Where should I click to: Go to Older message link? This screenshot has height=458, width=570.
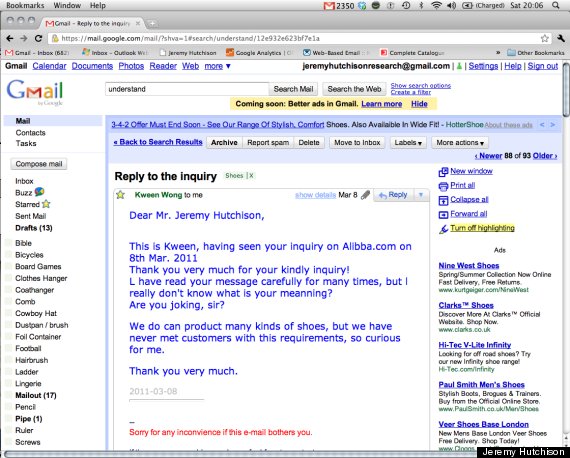(x=545, y=156)
